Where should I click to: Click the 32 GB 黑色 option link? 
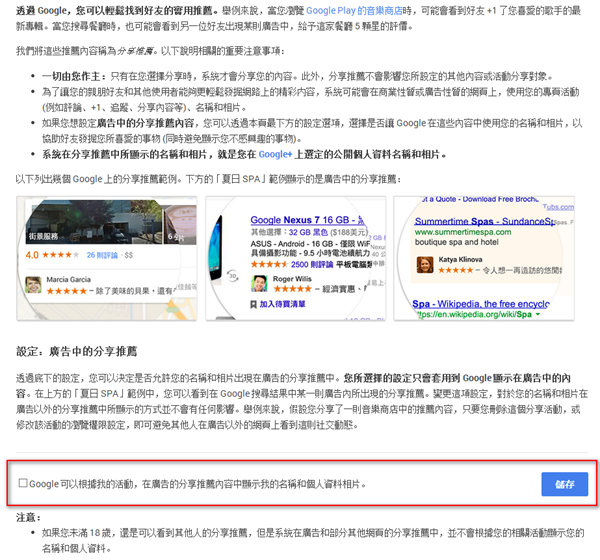[308, 232]
